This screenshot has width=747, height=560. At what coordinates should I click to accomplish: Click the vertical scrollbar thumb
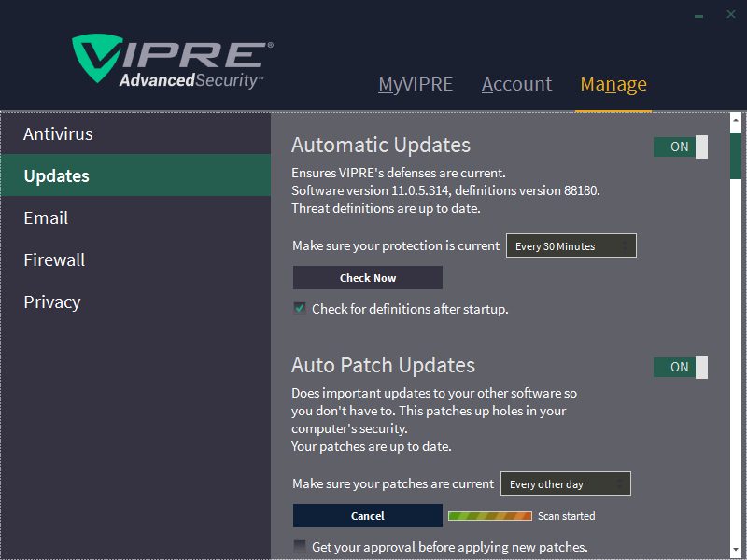click(736, 156)
